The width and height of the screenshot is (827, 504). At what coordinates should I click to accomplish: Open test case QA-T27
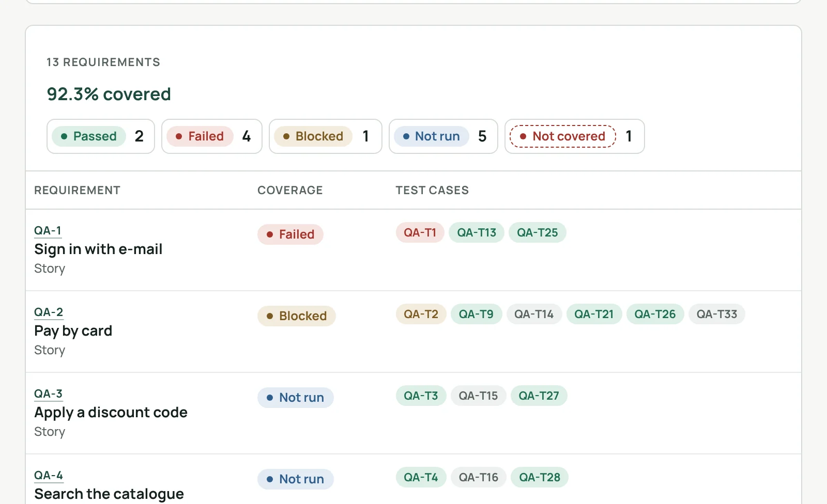coord(539,396)
